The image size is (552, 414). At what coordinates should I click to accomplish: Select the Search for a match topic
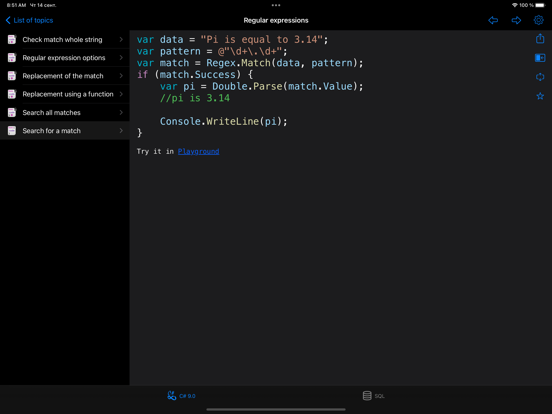point(65,131)
